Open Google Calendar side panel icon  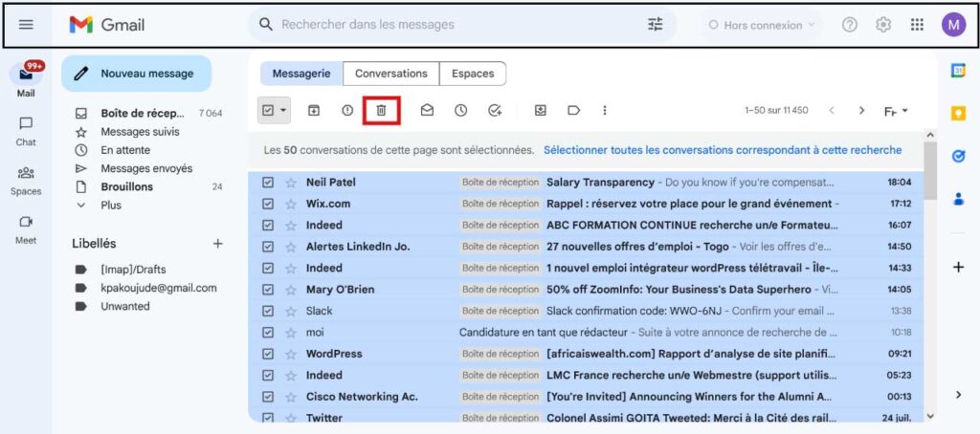coord(958,71)
